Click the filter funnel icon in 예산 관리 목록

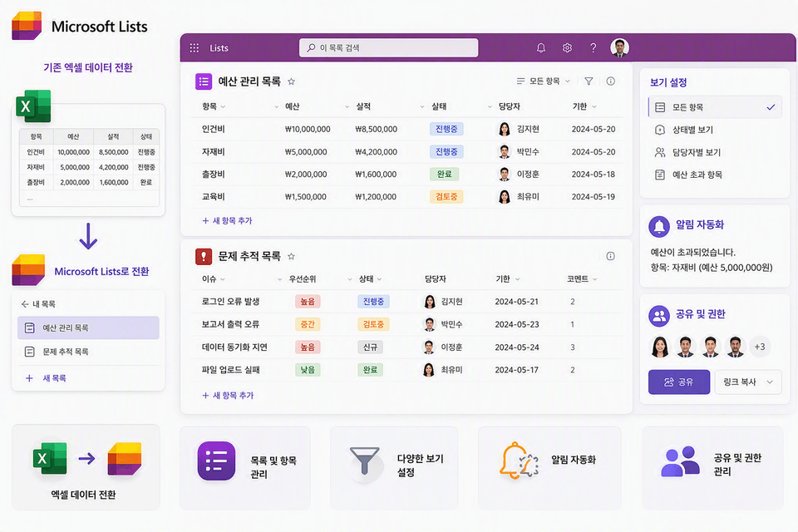(x=589, y=81)
